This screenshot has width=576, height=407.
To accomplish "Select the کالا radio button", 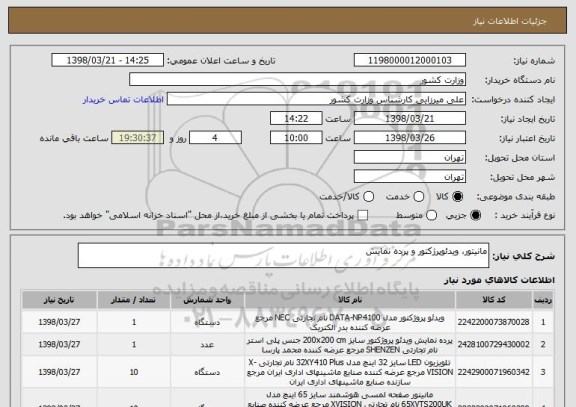I will [457, 197].
